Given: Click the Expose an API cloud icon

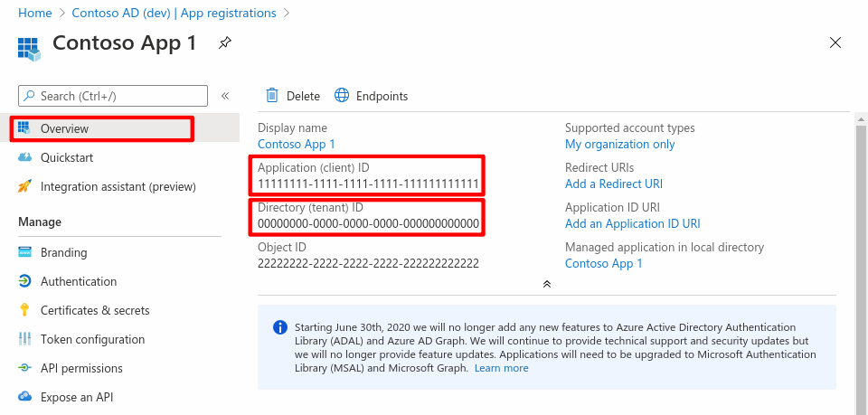Looking at the screenshot, I should pyautogui.click(x=25, y=396).
